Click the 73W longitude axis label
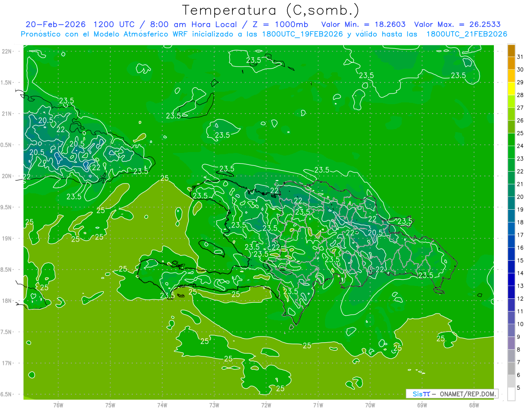Viewport: 532px width, 411px height. [x=214, y=405]
